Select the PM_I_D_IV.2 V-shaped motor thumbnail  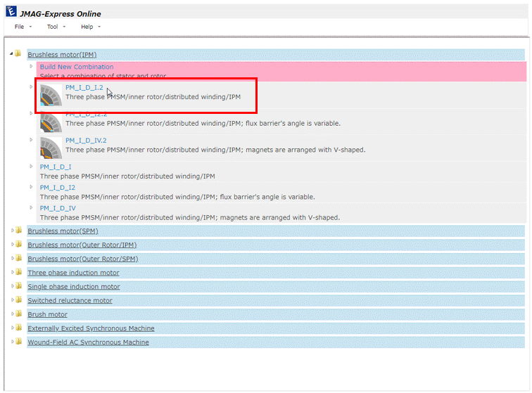click(x=51, y=146)
